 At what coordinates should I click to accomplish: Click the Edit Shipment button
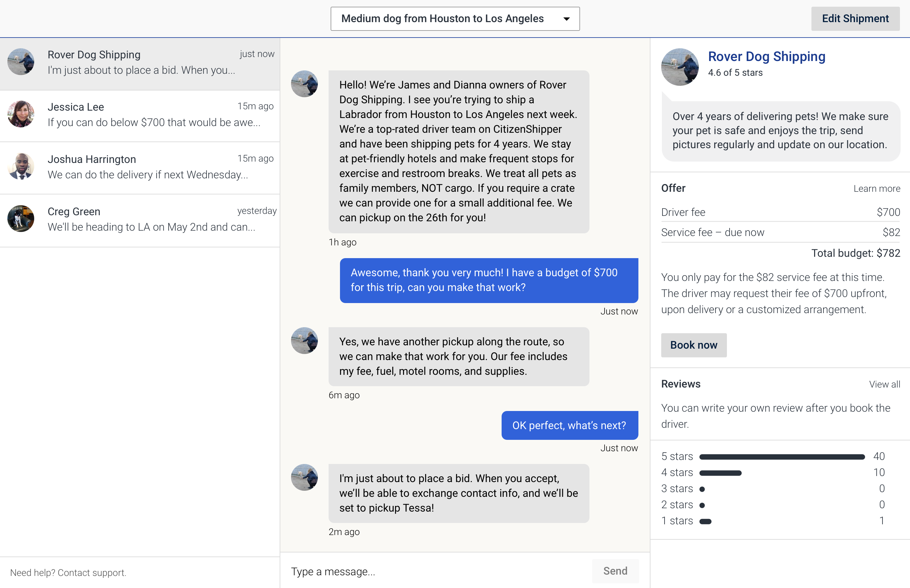[x=855, y=18]
